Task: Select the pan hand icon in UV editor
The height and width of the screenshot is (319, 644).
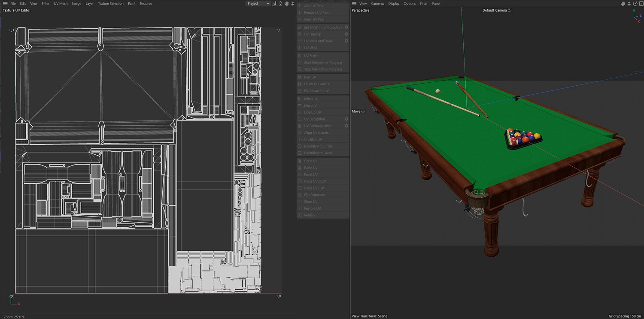Action: pos(286,3)
